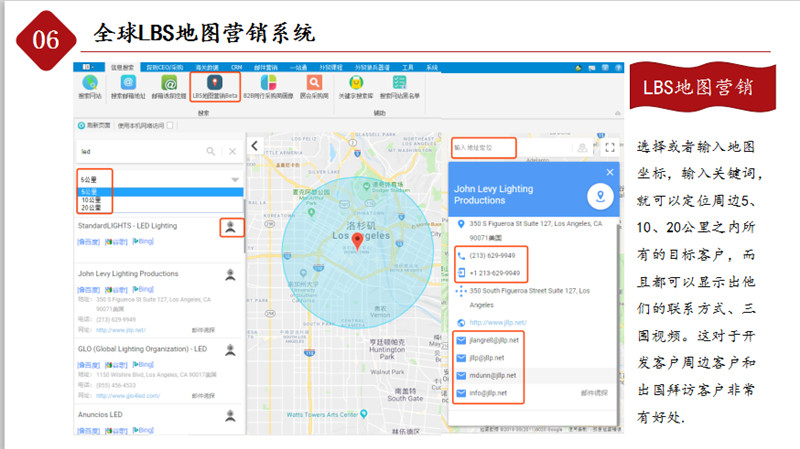Switch to the 信息搜索 ribbon tab
This screenshot has width=800, height=449.
click(x=122, y=67)
